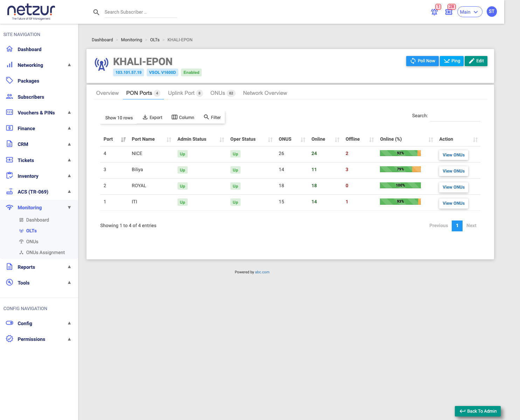The image size is (520, 420).
Task: Open the Main site dropdown
Action: [x=470, y=12]
